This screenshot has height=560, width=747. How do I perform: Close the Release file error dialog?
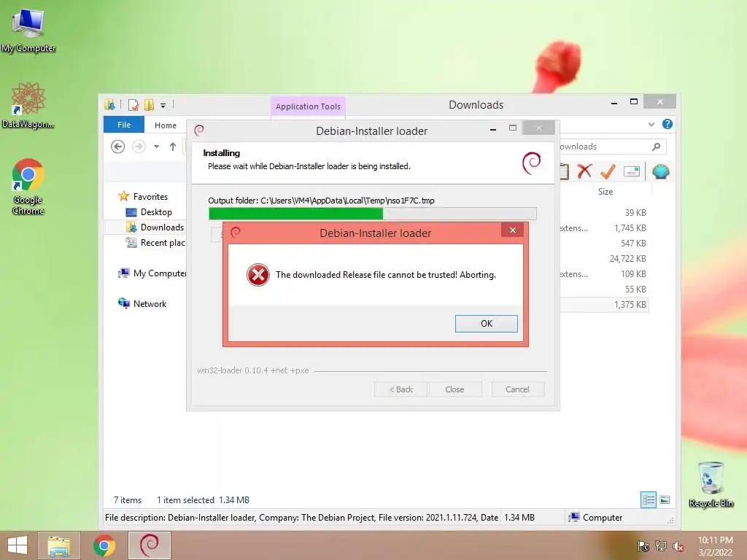pos(513,230)
